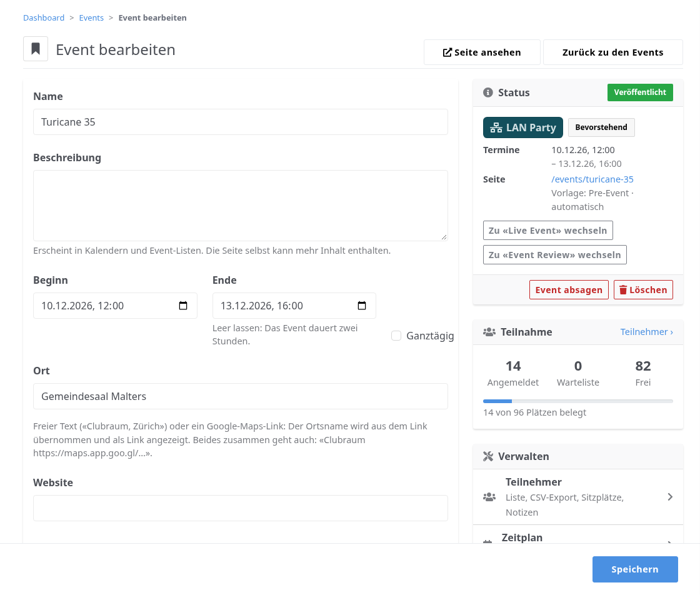Click the network icon in LAN Party badge
The image size is (700, 595).
(496, 127)
